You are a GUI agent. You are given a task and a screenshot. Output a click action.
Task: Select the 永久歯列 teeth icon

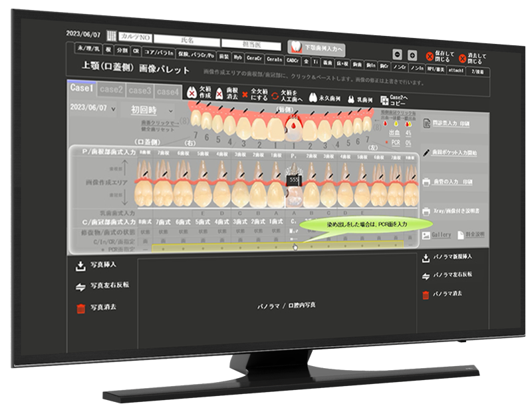[311, 98]
